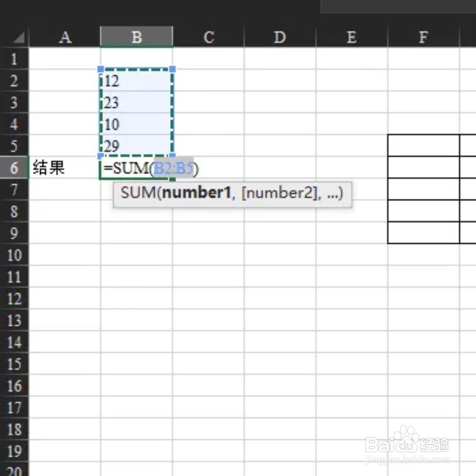The width and height of the screenshot is (476, 476).
Task: Click the top-right blue range handle
Action: [x=172, y=69]
